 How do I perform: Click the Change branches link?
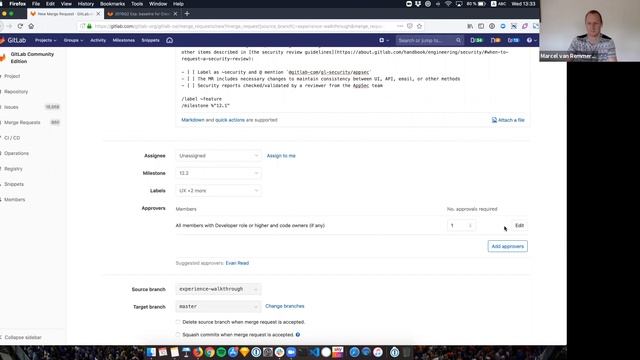tap(284, 306)
